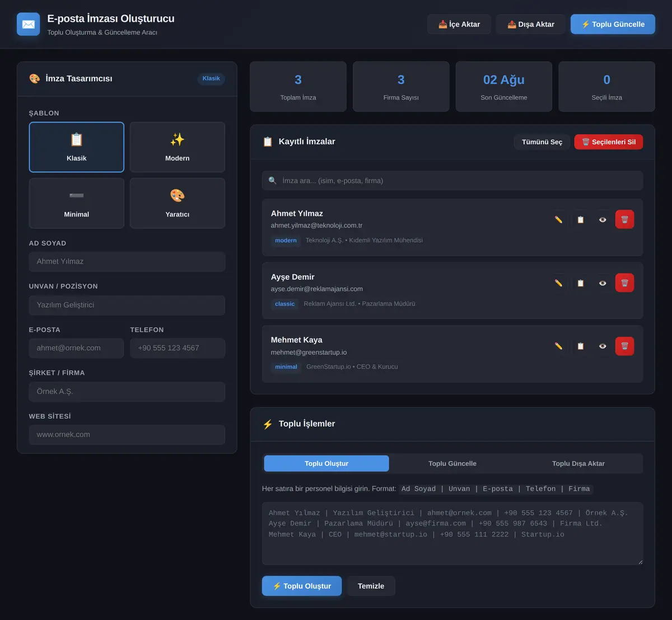The width and height of the screenshot is (672, 620).
Task: Click the Web Sitesi input field
Action: point(127,435)
